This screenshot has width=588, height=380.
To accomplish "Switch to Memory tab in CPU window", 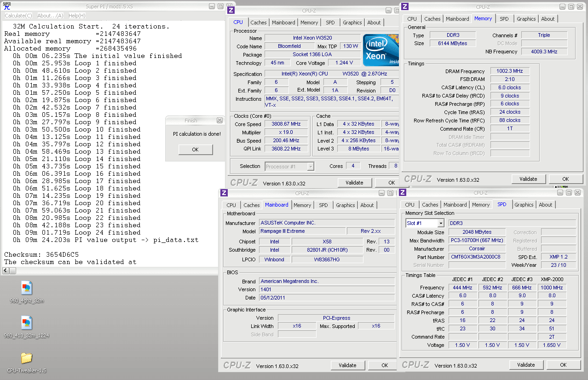I will click(x=309, y=23).
